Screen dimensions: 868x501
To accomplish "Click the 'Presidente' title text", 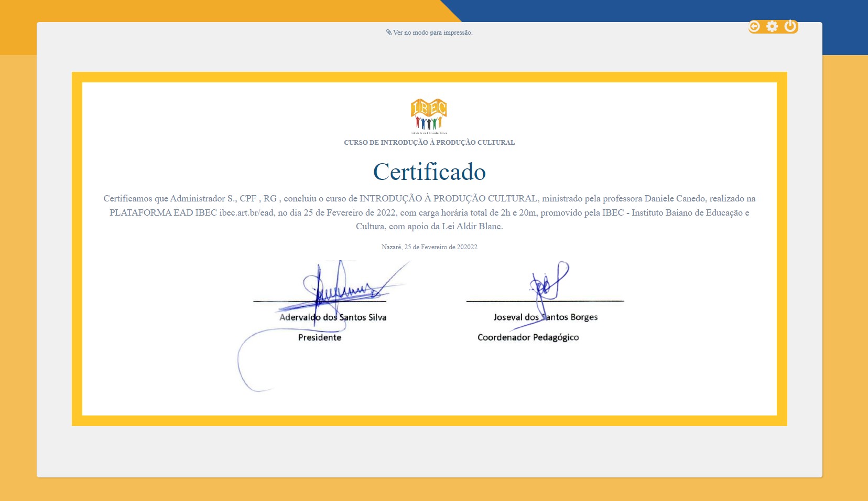I will click(x=320, y=337).
